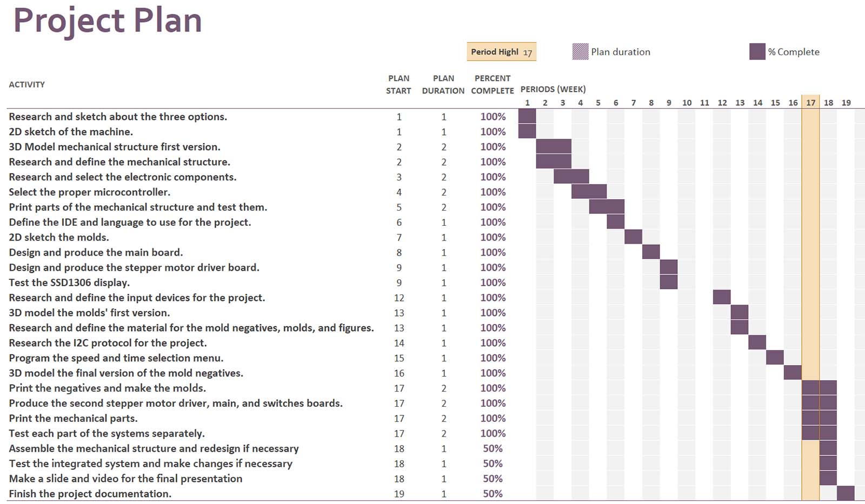Image resolution: width=865 pixels, height=504 pixels.
Task: Select 'Research and define the material for the mold negatives' row
Action: pos(436,328)
